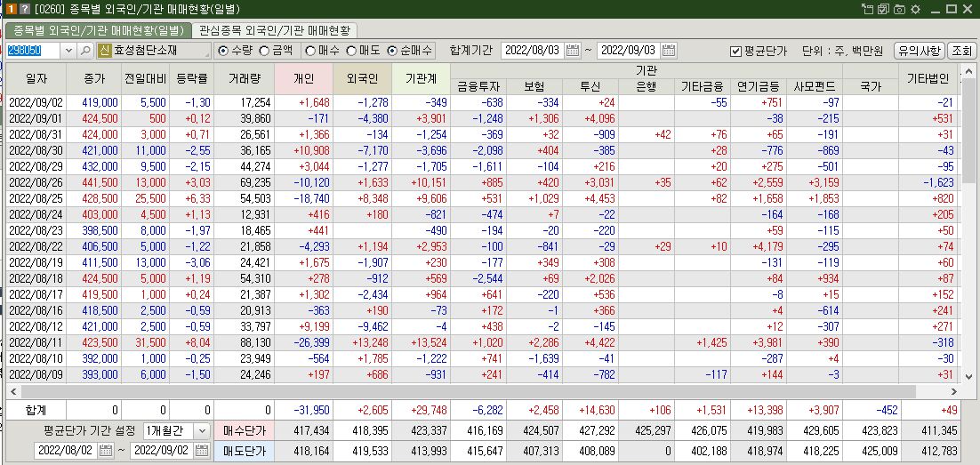This screenshot has width=980, height=465.
Task: Capture screen with the camera icon
Action: coord(899,10)
